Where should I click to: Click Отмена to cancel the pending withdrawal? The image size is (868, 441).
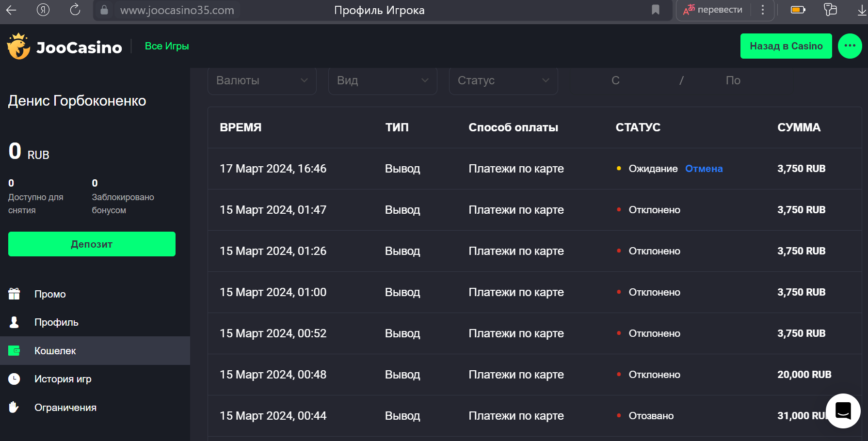(x=704, y=169)
